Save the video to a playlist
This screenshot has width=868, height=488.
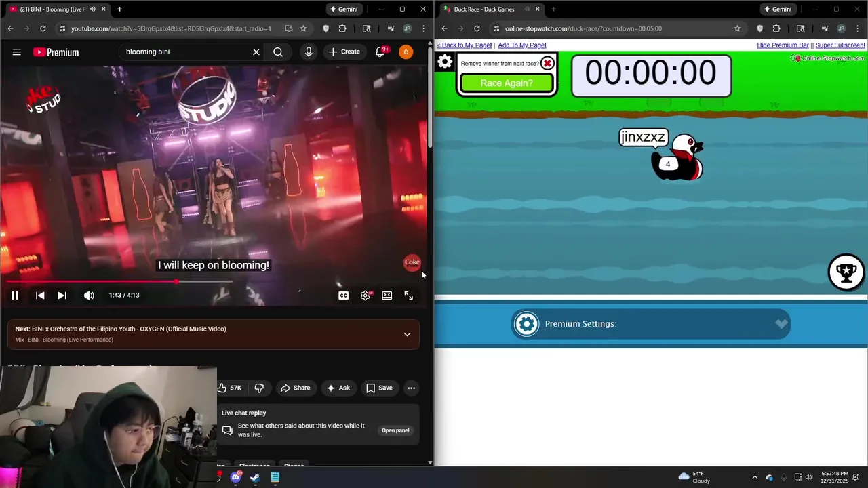(x=379, y=388)
